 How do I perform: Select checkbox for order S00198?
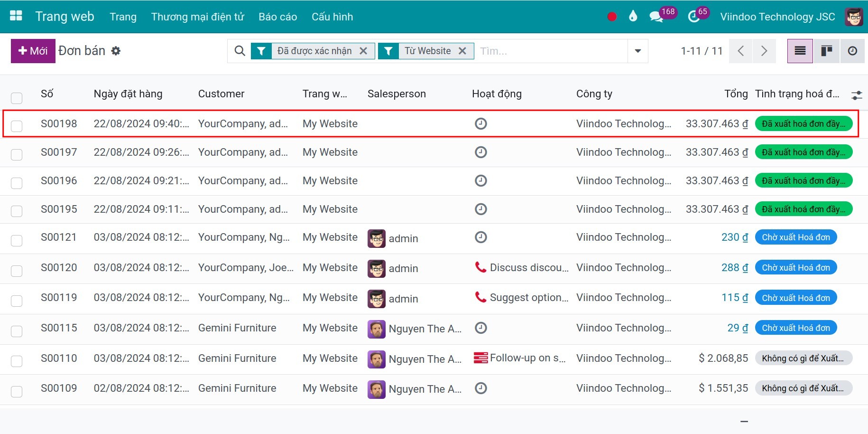pos(17,126)
